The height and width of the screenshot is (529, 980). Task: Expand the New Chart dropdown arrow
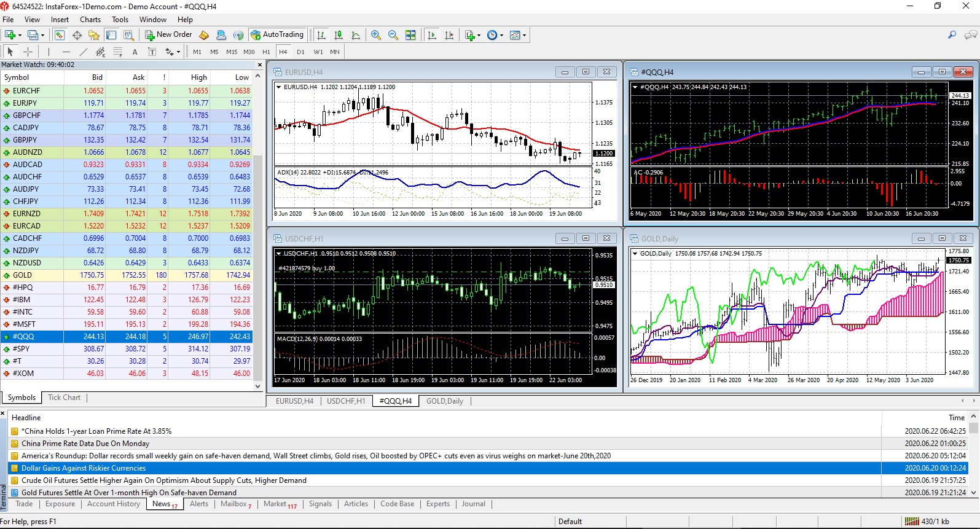point(20,35)
